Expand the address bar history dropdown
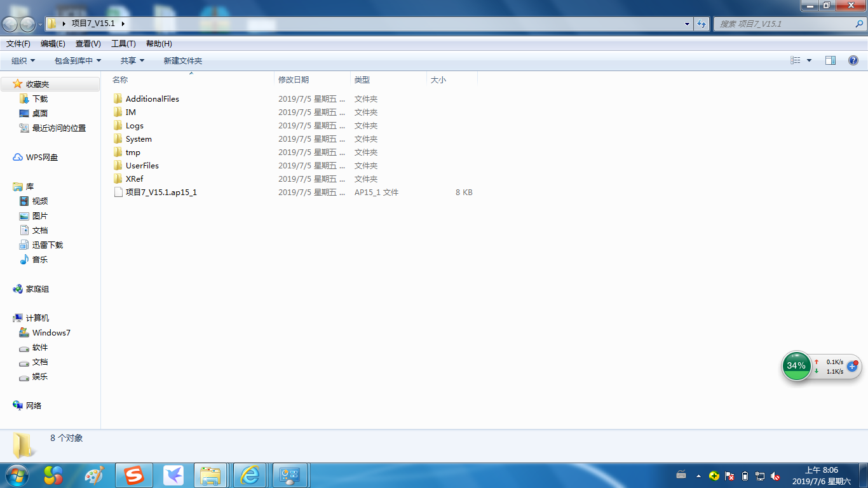Viewport: 868px width, 488px height. (687, 24)
